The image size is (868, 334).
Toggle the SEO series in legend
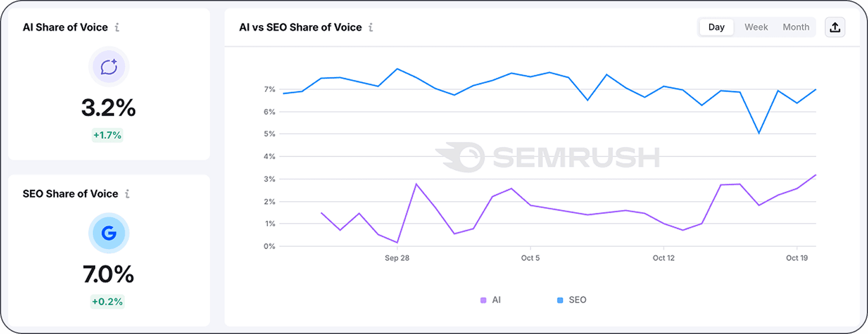pyautogui.click(x=577, y=300)
